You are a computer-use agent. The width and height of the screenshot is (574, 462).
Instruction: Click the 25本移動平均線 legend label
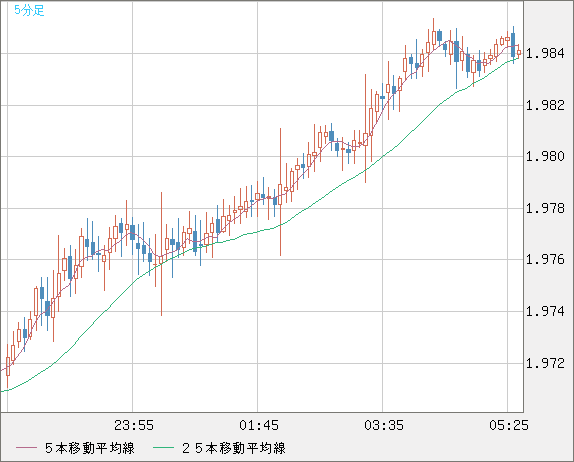234,448
